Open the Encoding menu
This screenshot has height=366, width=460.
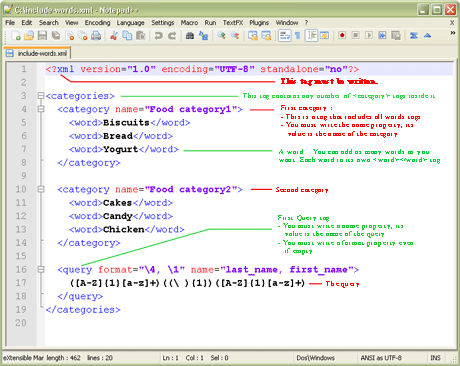click(97, 23)
